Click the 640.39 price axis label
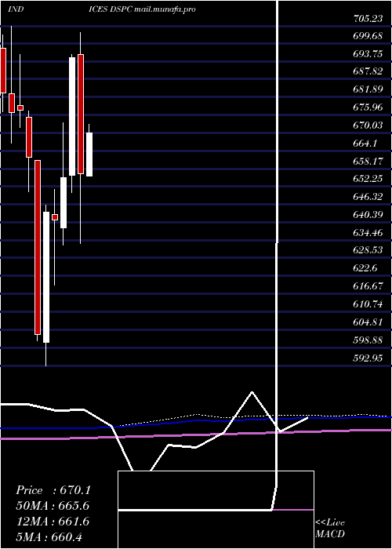Image resolution: width=392 pixels, height=549 pixels. (x=368, y=214)
